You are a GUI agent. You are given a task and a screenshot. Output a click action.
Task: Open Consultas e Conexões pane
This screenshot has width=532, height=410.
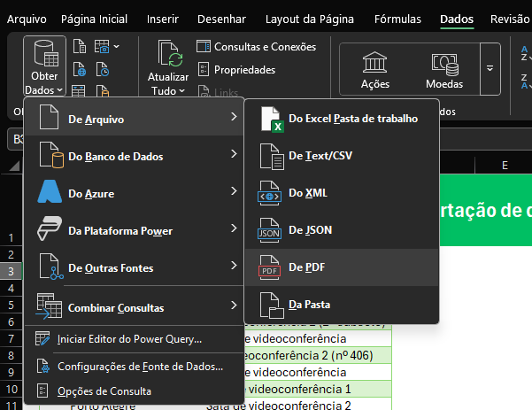tap(257, 47)
